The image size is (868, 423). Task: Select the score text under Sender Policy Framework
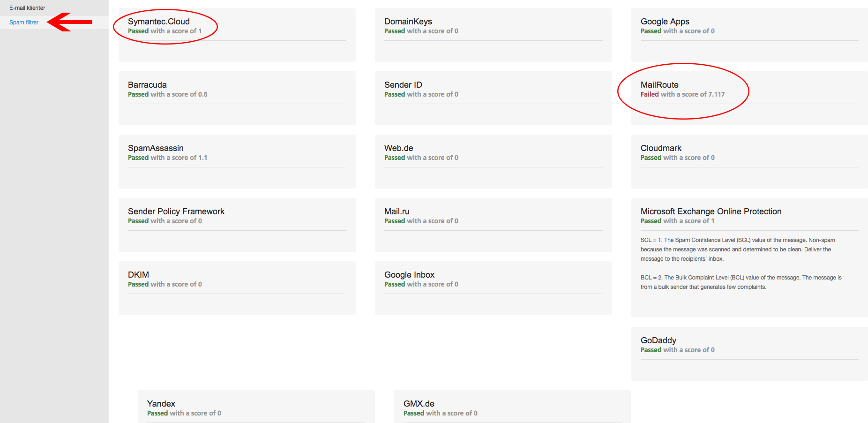point(165,221)
